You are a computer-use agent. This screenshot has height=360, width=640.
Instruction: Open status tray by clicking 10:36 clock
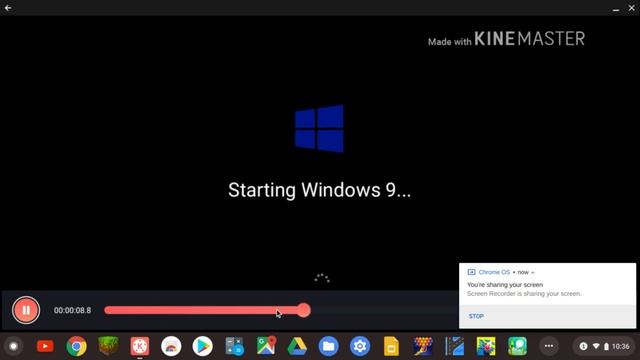[620, 347]
